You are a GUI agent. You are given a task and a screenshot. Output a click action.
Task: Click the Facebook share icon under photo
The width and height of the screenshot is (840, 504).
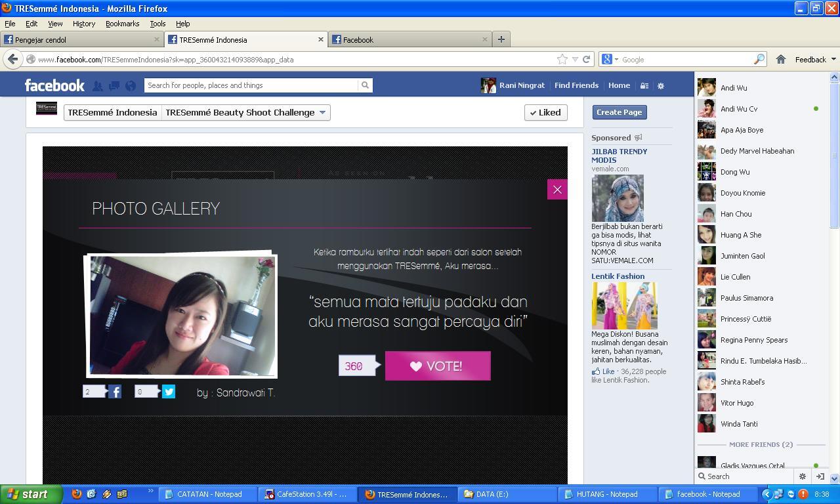pos(115,392)
